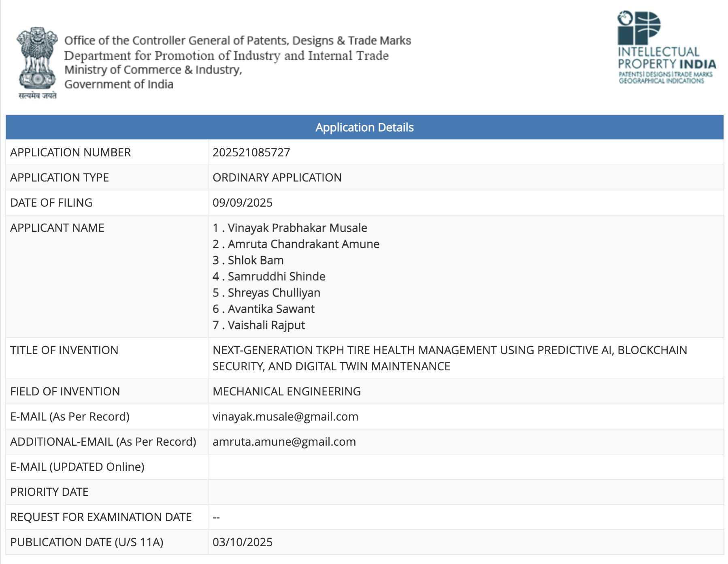This screenshot has width=728, height=564.
Task: Click the Intellectual Property India logo
Action: 666,47
